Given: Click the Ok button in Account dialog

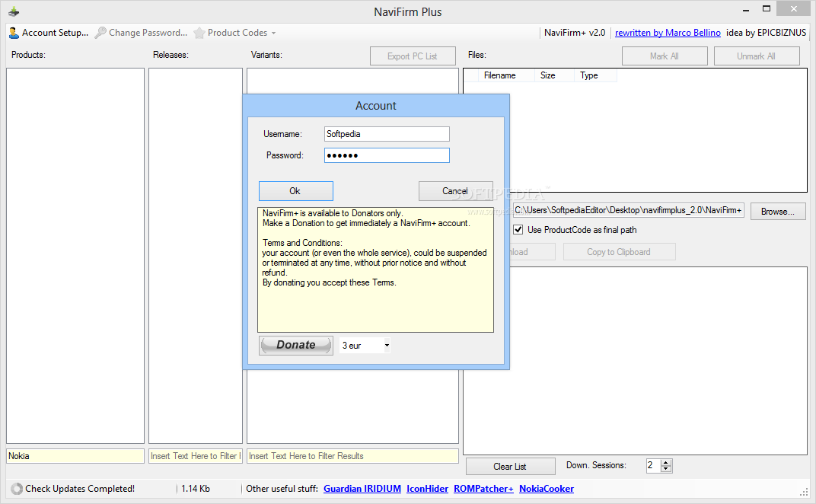Looking at the screenshot, I should pyautogui.click(x=295, y=191).
